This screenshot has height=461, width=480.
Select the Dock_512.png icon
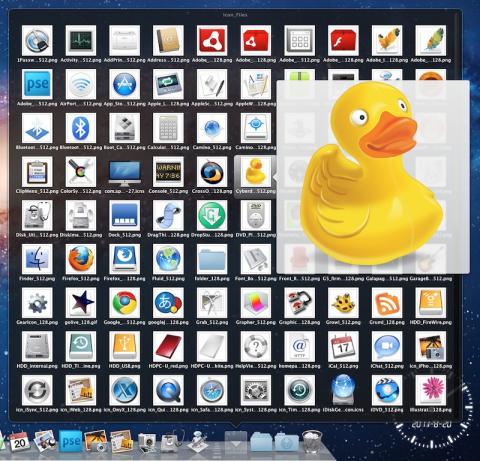[x=125, y=215]
